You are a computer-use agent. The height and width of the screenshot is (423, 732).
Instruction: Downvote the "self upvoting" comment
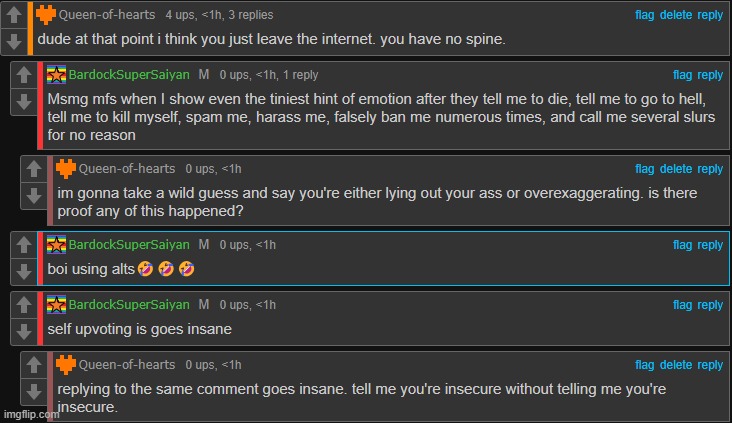pos(24,331)
